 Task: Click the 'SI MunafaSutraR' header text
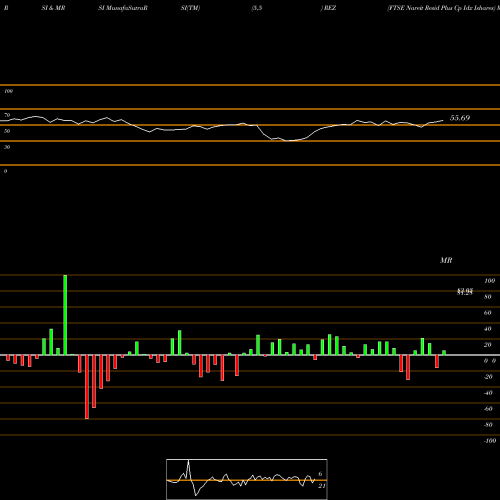click(x=123, y=8)
